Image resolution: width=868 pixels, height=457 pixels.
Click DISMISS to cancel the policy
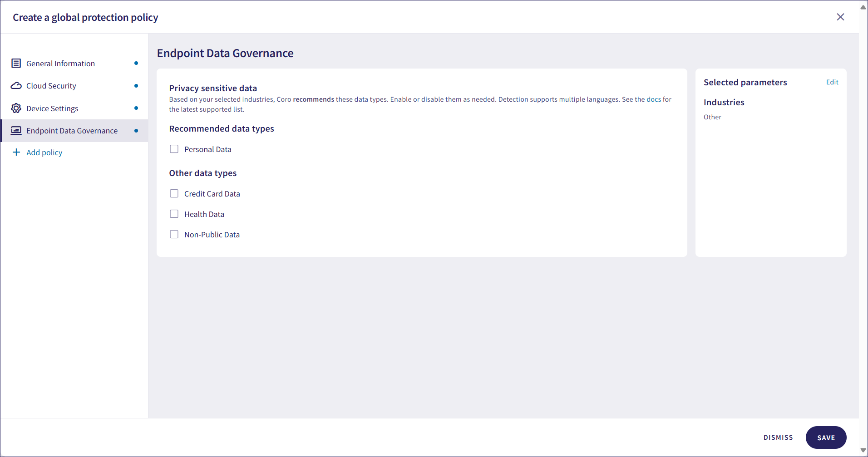click(778, 437)
